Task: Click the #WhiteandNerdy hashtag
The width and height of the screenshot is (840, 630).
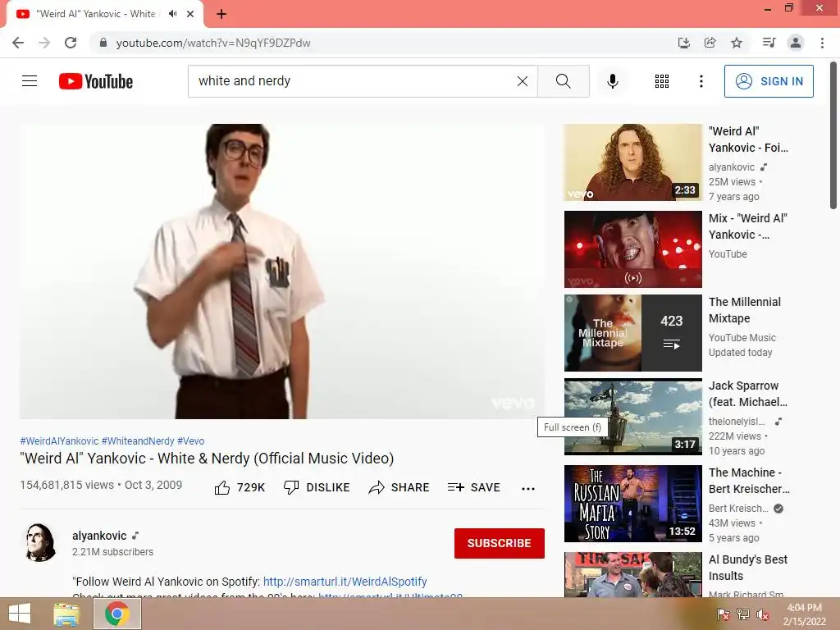Action: [x=138, y=441]
